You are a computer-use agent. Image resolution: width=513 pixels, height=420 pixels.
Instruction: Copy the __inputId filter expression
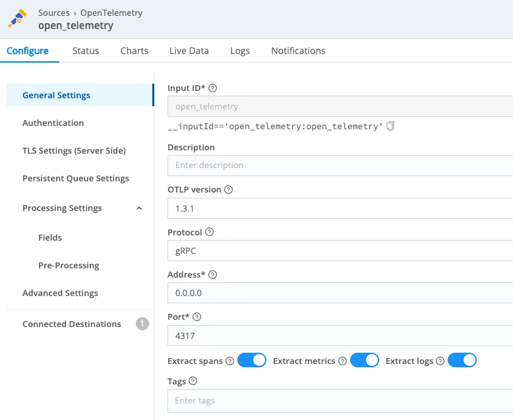pos(390,126)
